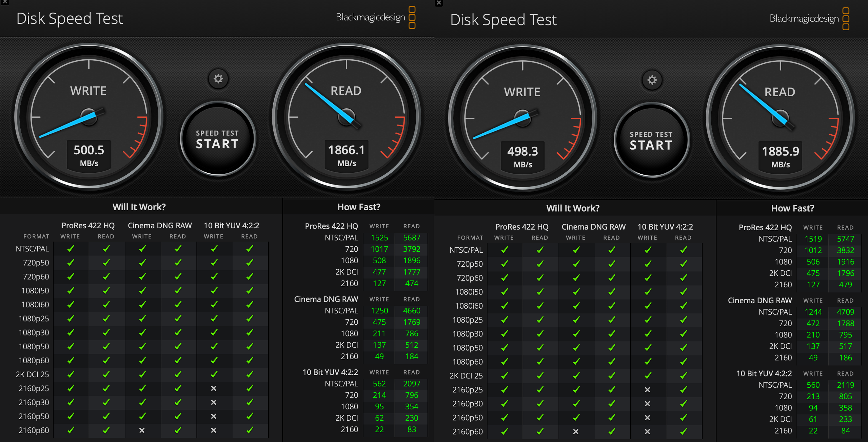Click the 83 read value in left window
868x442 pixels.
tap(412, 429)
